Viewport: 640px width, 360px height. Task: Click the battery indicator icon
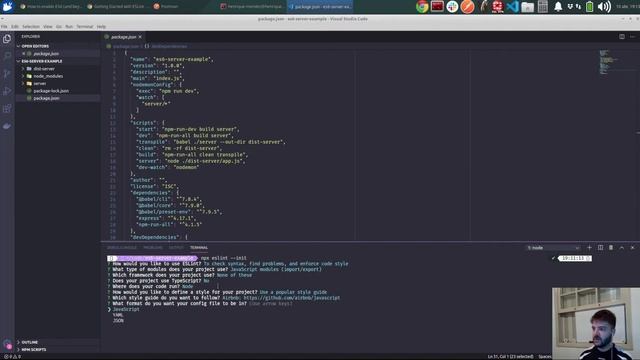point(589,7)
